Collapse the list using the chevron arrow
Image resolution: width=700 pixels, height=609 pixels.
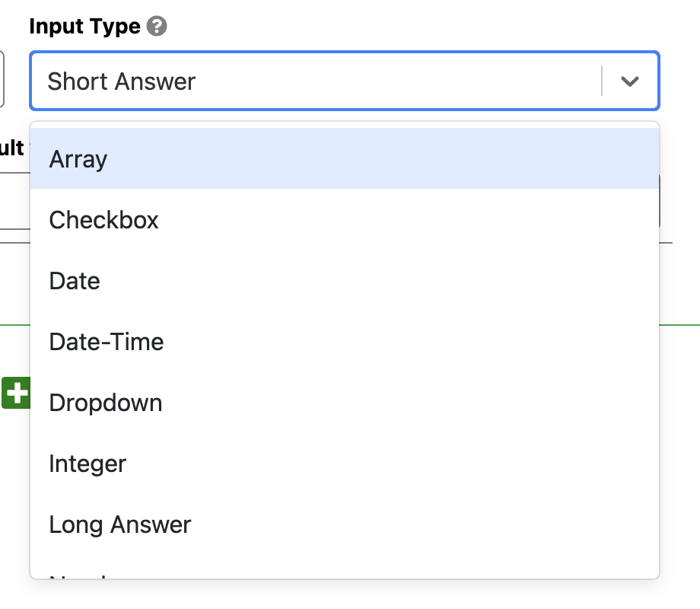[x=629, y=81]
